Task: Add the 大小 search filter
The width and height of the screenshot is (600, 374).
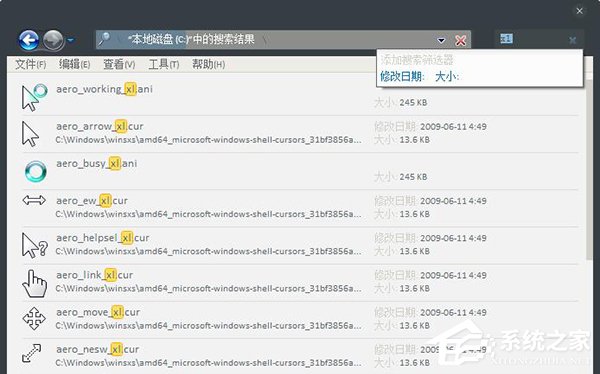Action: (x=447, y=77)
